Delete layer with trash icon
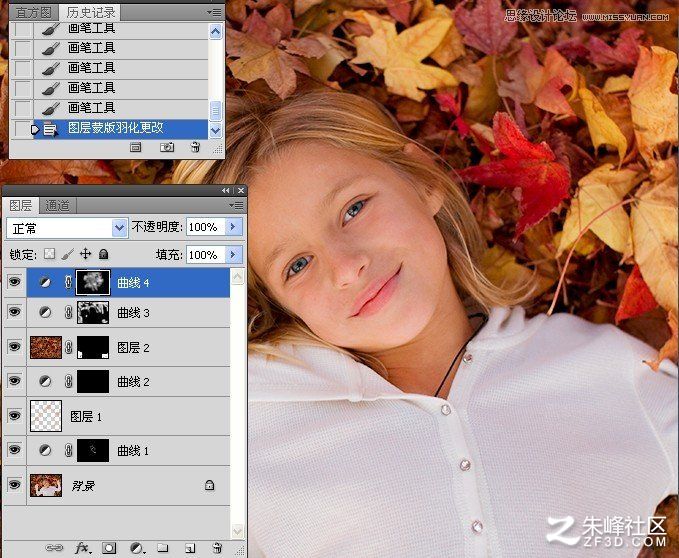Image resolution: width=679 pixels, height=558 pixels. point(217,548)
